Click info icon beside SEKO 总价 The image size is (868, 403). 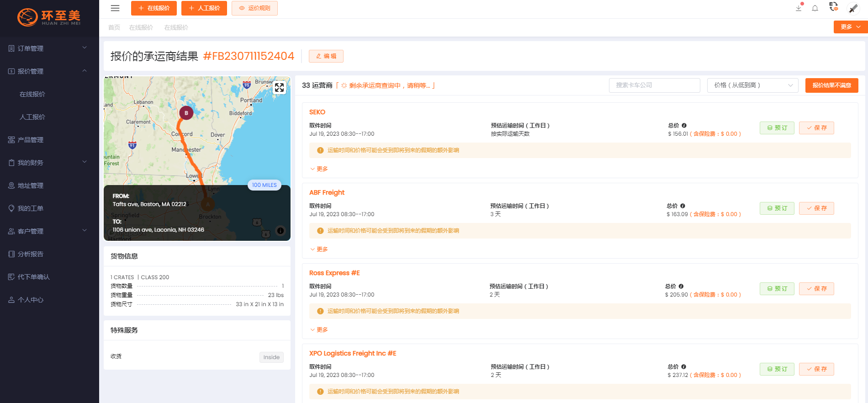coord(684,126)
